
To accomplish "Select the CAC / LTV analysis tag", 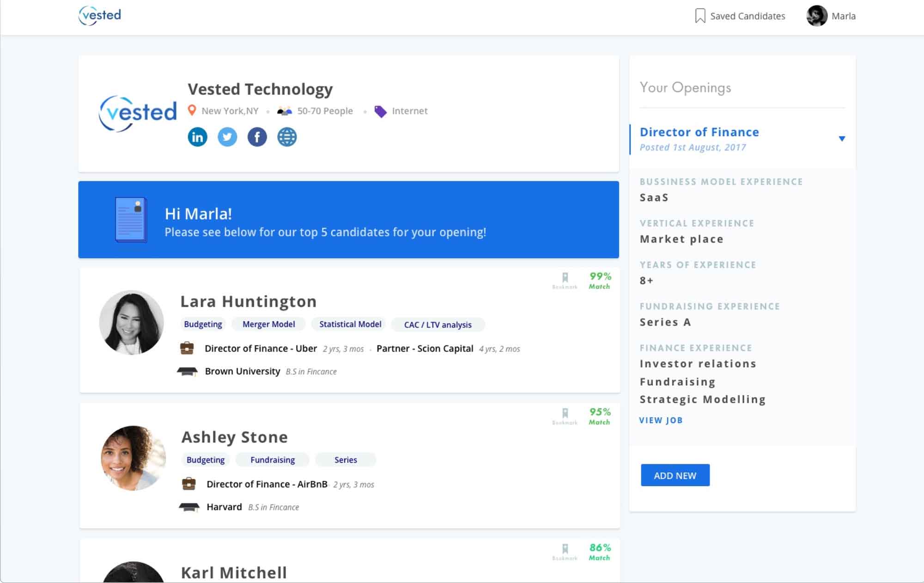I will coord(438,325).
